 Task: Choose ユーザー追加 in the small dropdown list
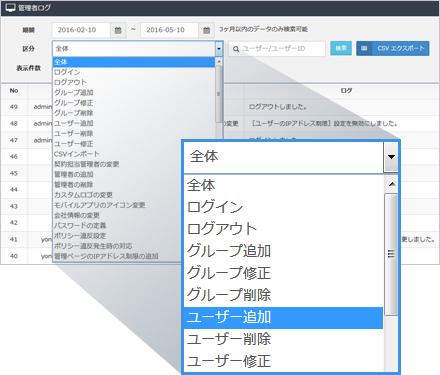click(134, 123)
